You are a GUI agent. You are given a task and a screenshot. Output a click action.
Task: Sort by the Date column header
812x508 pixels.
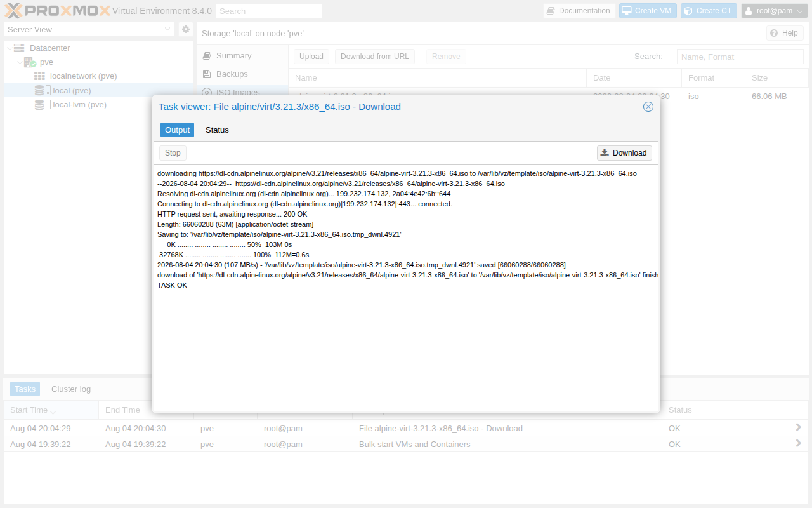tap(634, 77)
